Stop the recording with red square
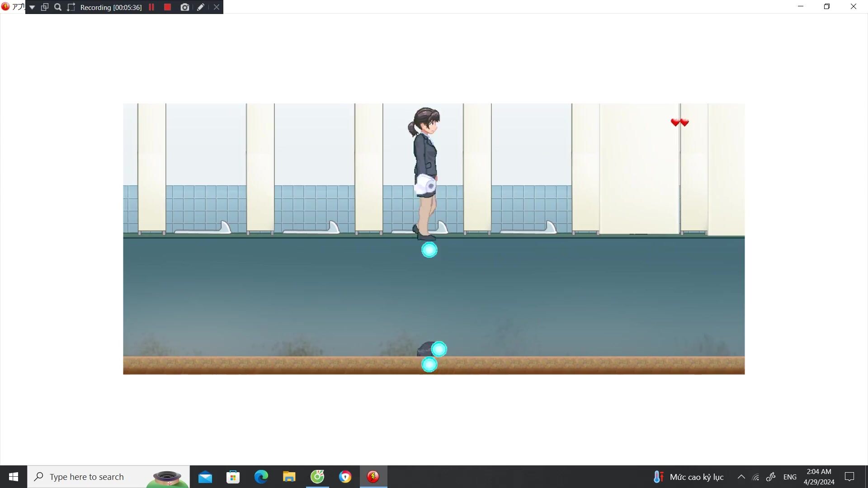 167,7
